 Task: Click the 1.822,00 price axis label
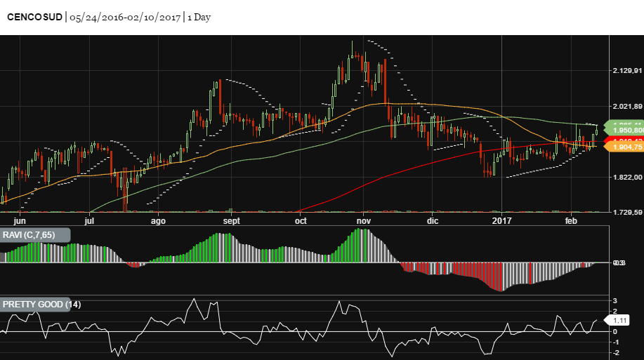(627, 178)
